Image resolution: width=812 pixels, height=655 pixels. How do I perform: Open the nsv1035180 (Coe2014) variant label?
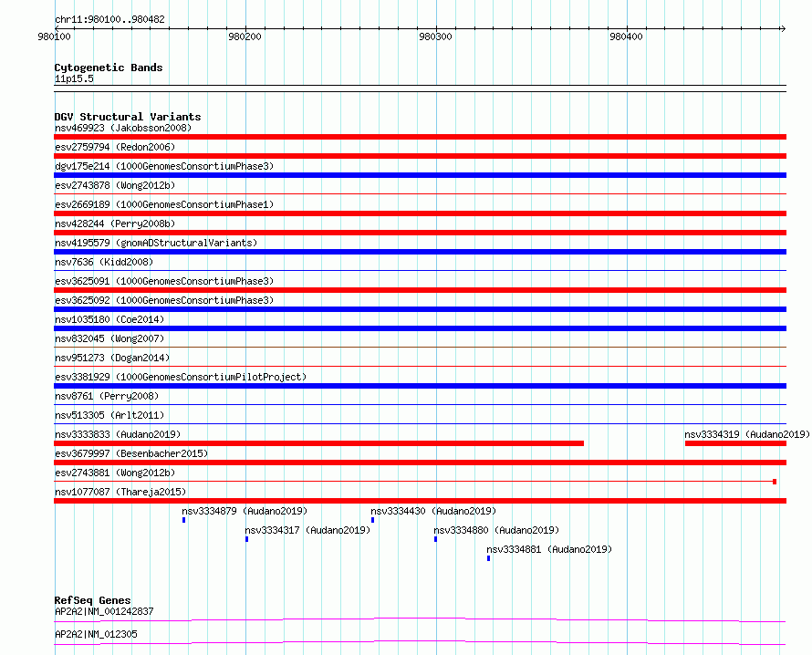pos(109,319)
